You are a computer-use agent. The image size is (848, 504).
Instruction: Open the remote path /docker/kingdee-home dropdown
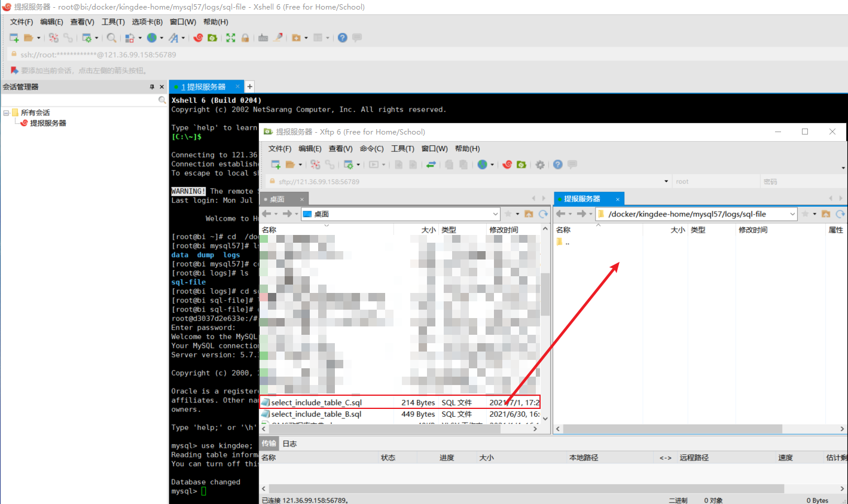(x=792, y=214)
